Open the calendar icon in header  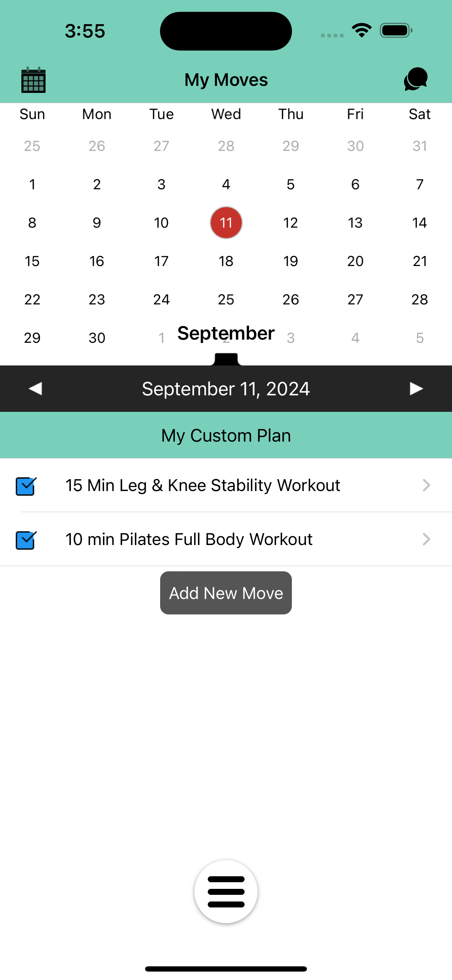(34, 80)
